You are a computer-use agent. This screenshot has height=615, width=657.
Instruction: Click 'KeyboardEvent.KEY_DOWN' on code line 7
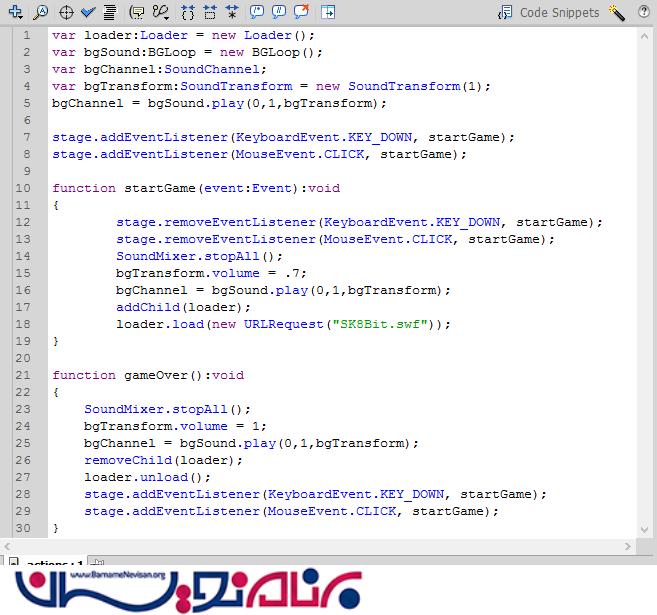click(x=324, y=137)
